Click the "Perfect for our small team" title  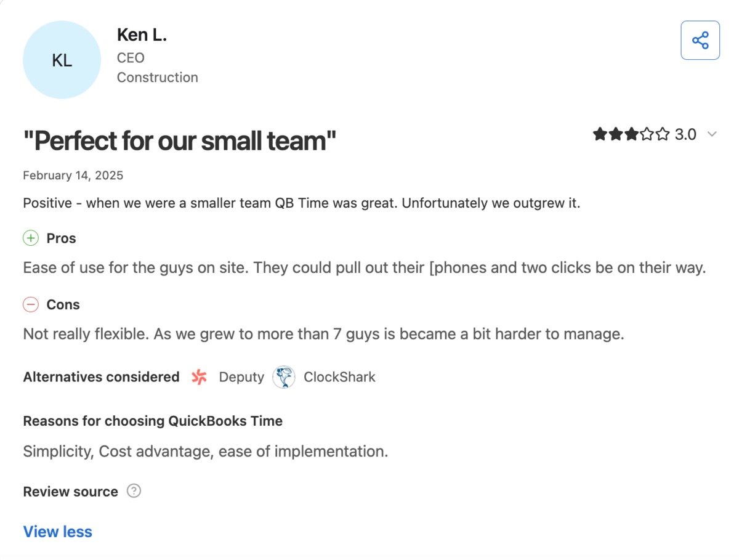point(180,141)
